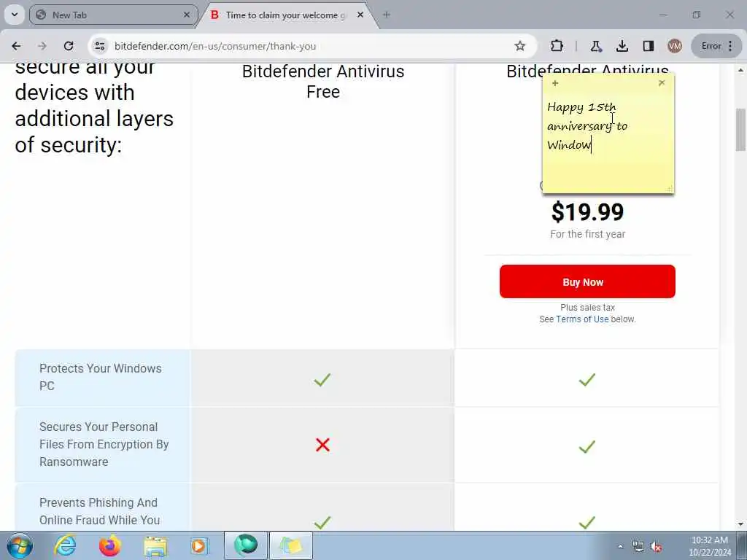Bookmark this page with the star icon
Image resolution: width=747 pixels, height=560 pixels.
(519, 46)
